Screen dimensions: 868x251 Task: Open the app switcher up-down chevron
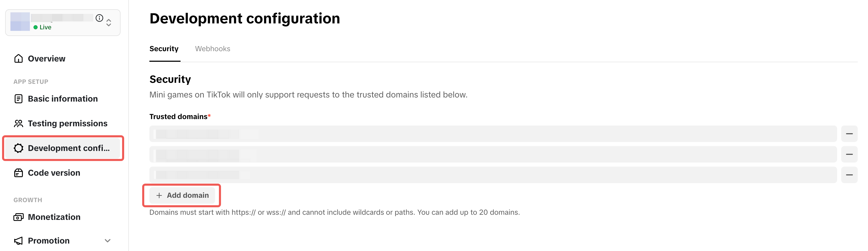point(108,23)
